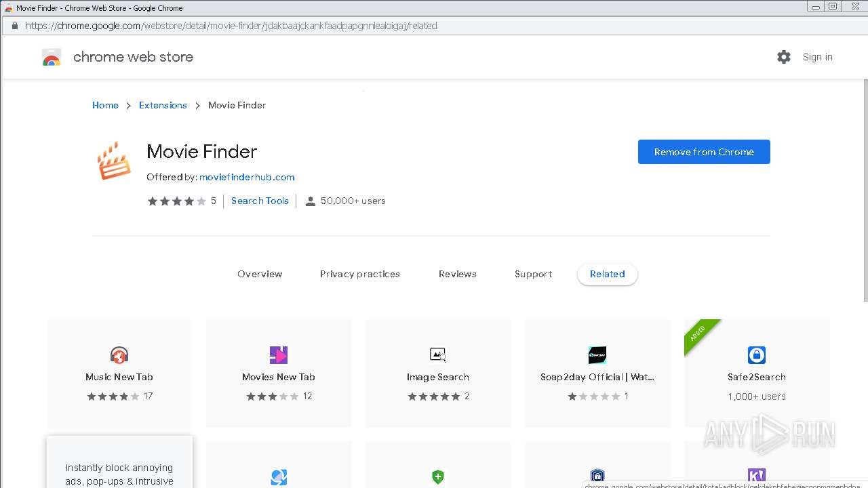The width and height of the screenshot is (868, 488).
Task: Click the purple K extension icon
Action: (x=757, y=476)
